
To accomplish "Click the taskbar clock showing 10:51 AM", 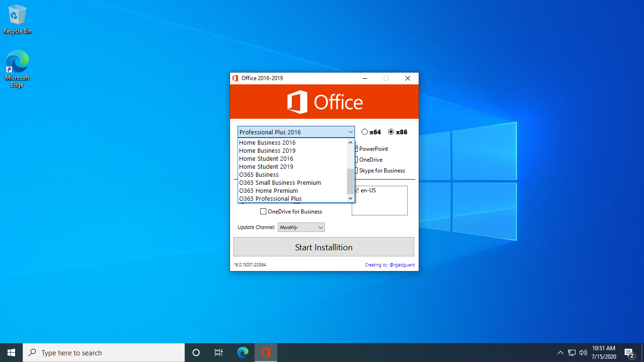I will tap(603, 353).
